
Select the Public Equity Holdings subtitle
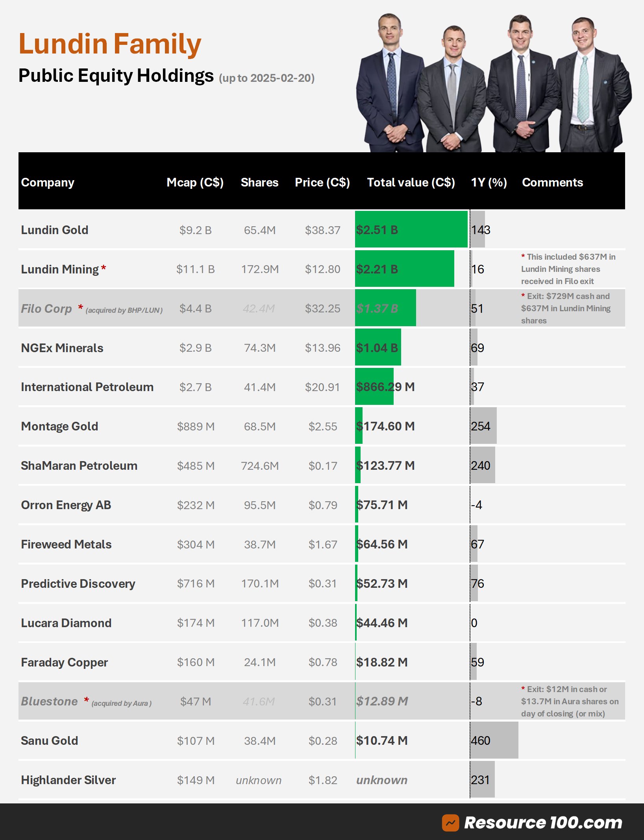point(116,76)
